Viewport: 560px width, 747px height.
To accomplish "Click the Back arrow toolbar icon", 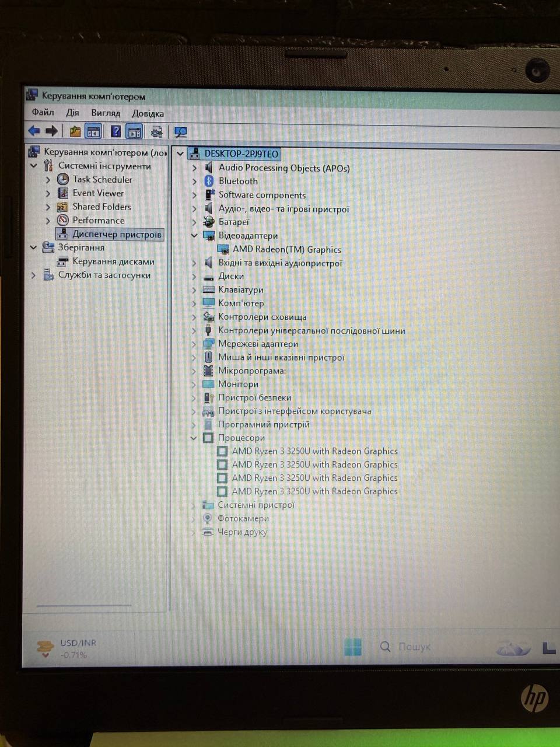I will coord(34,131).
